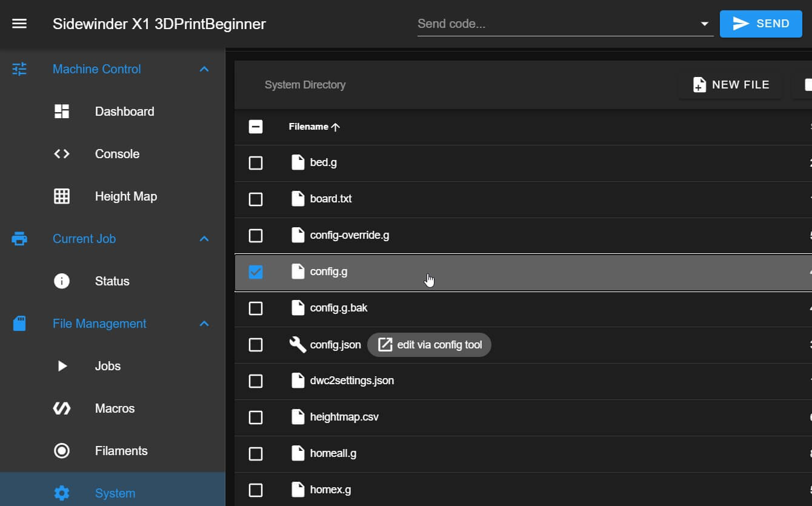Click the file icon beside config.g.bak
This screenshot has width=812, height=506.
(298, 308)
